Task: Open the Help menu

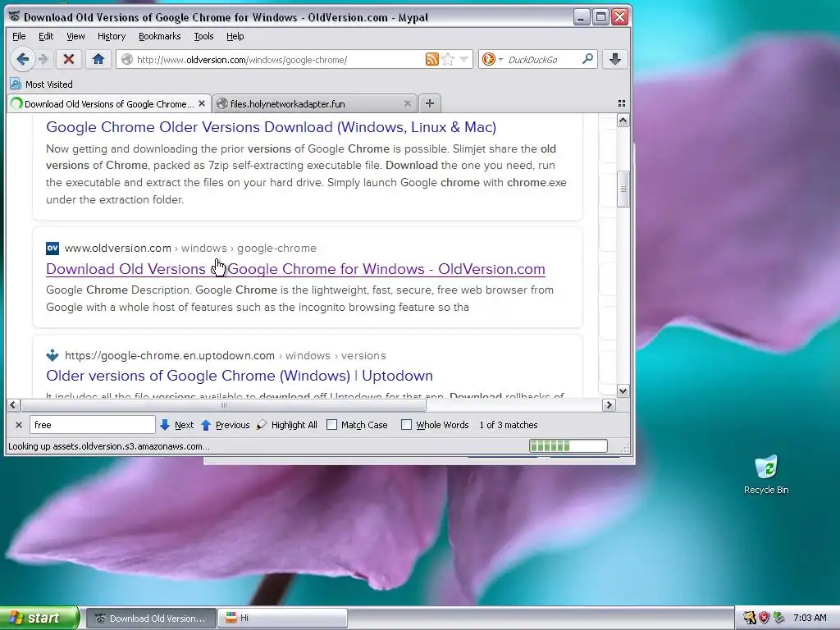Action: [235, 36]
